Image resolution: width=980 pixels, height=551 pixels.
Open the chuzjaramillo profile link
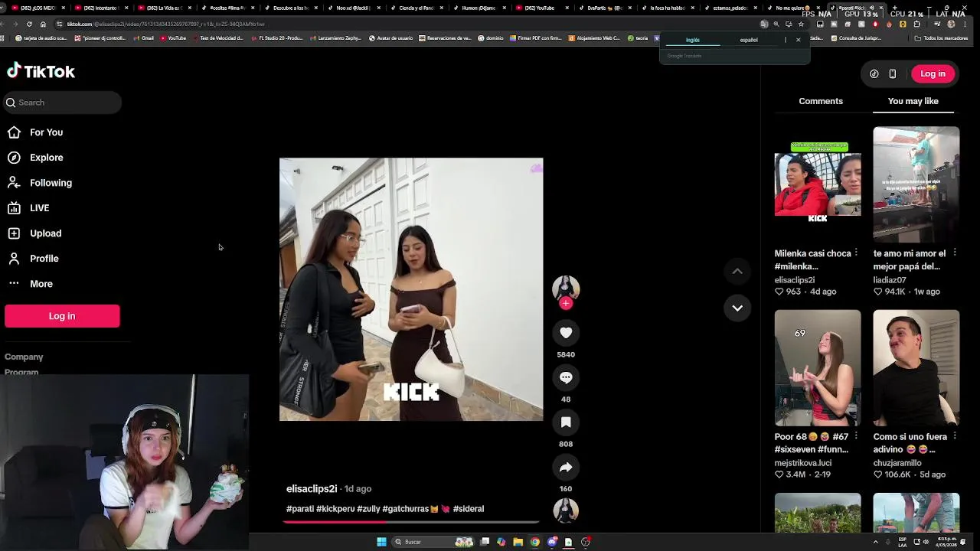point(897,463)
